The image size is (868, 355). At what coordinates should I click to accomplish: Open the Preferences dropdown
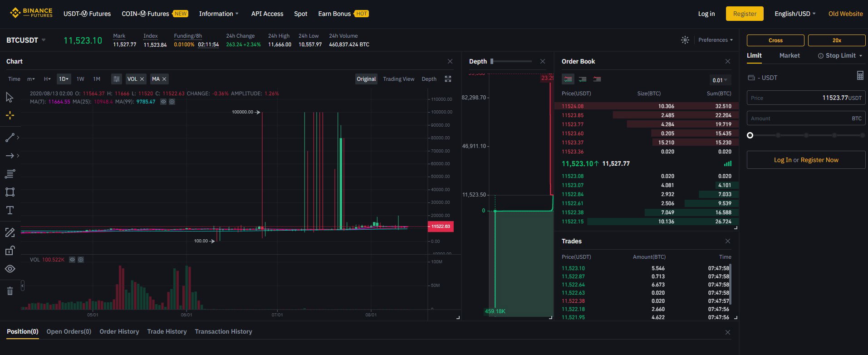716,40
